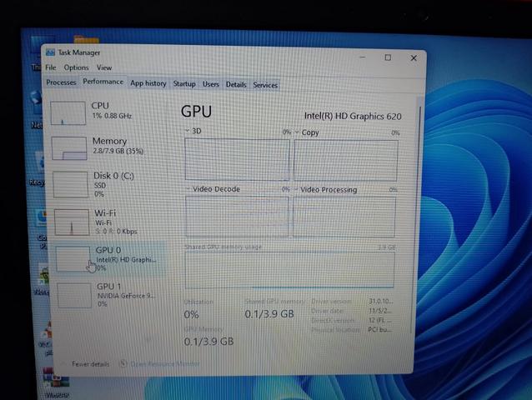The width and height of the screenshot is (532, 400).
Task: Open the View menu
Action: [x=104, y=67]
